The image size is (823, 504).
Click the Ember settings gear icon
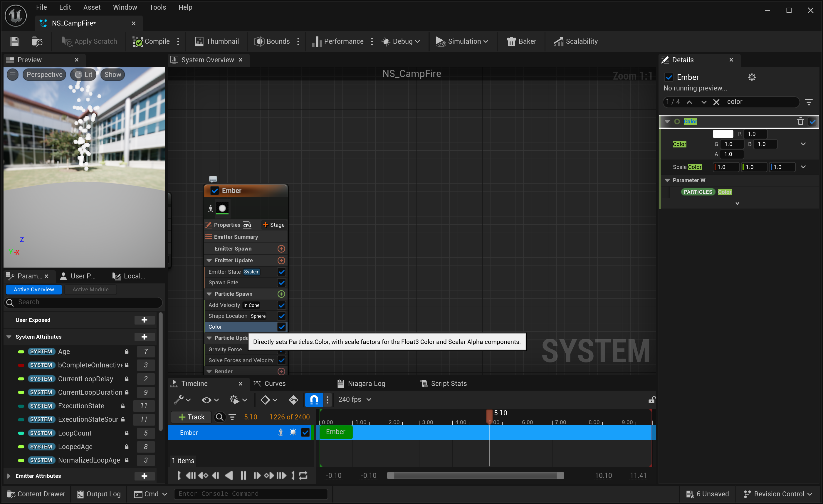752,77
